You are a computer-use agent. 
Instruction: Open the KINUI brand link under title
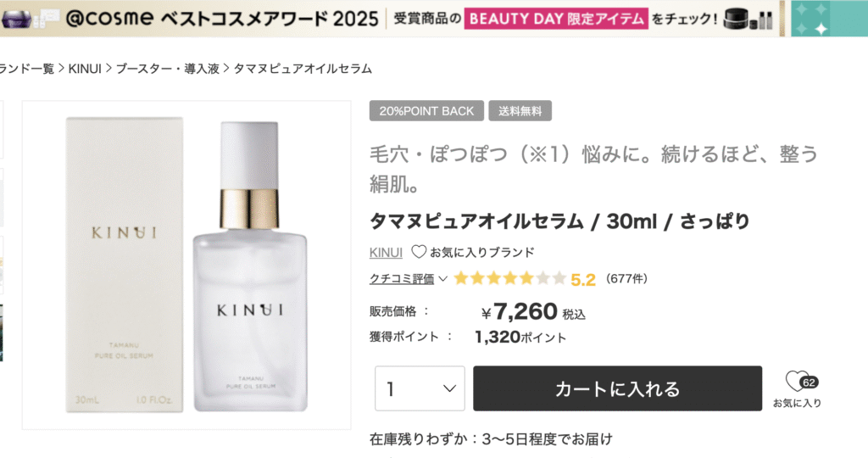[x=386, y=253]
